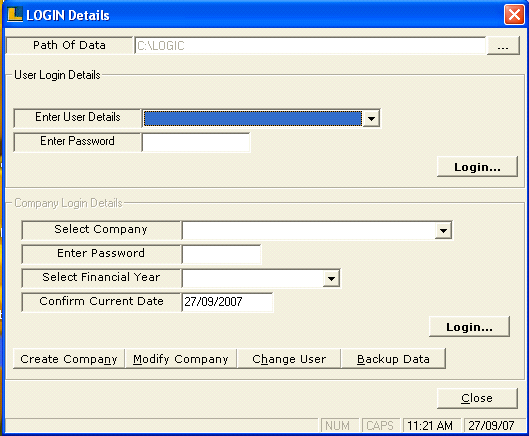Click the Change User button

tap(289, 359)
